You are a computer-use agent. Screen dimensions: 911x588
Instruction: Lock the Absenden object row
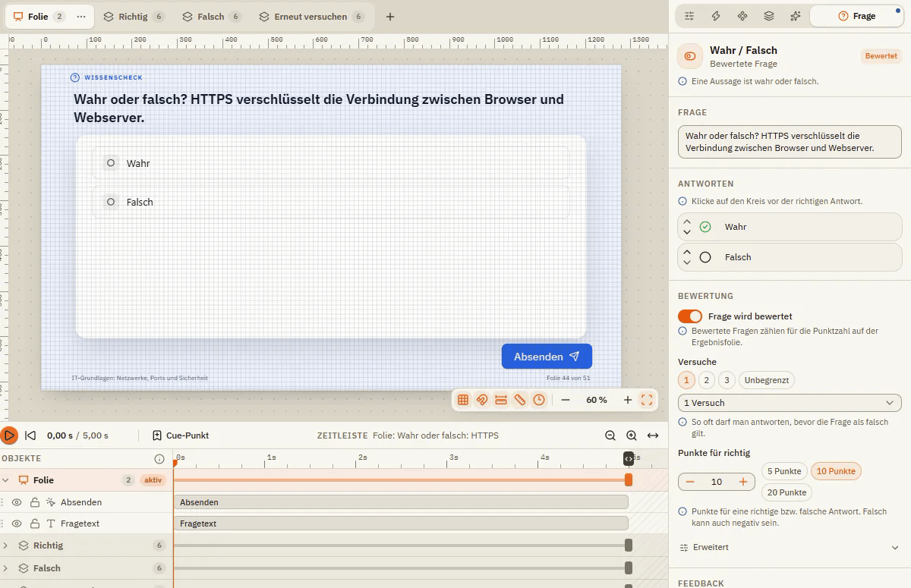(x=35, y=502)
